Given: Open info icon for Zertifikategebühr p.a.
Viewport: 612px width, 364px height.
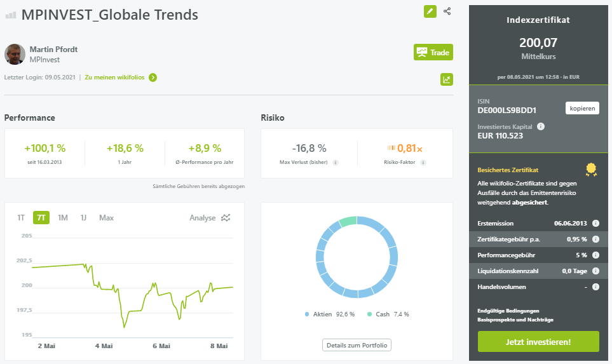Looking at the screenshot, I should pos(595,239).
